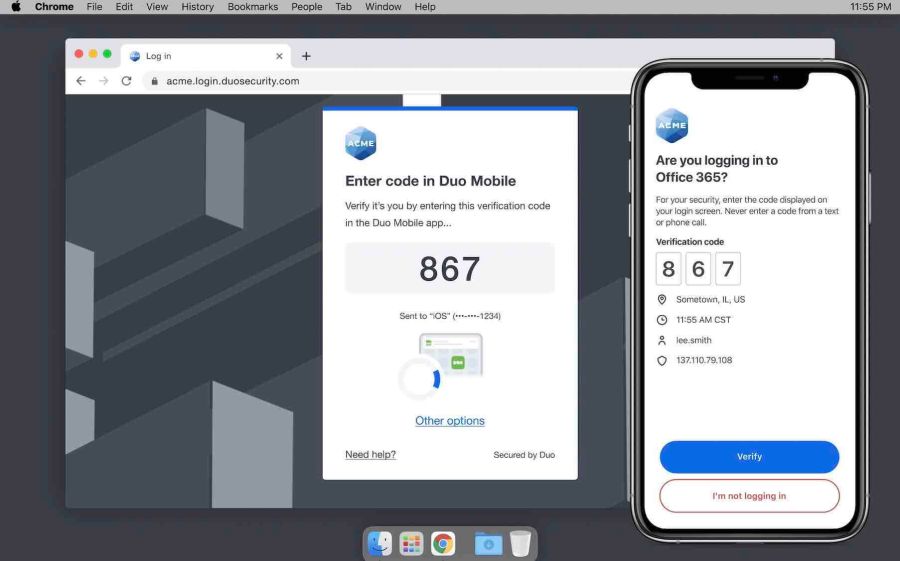Open a new tab with plus button

point(306,56)
